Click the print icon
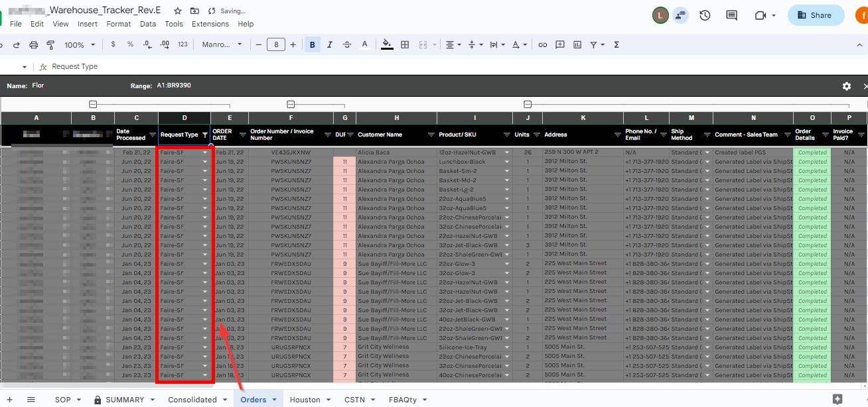 click(34, 44)
